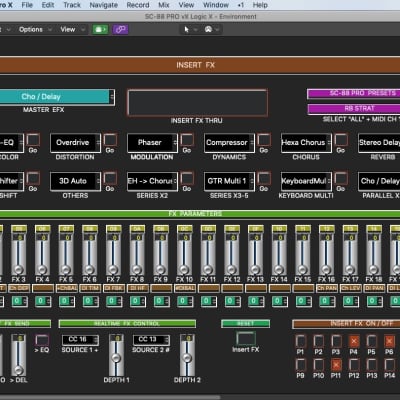Screen dimensions: 400x400
Task: Open the Help menu
Action: 260,5
